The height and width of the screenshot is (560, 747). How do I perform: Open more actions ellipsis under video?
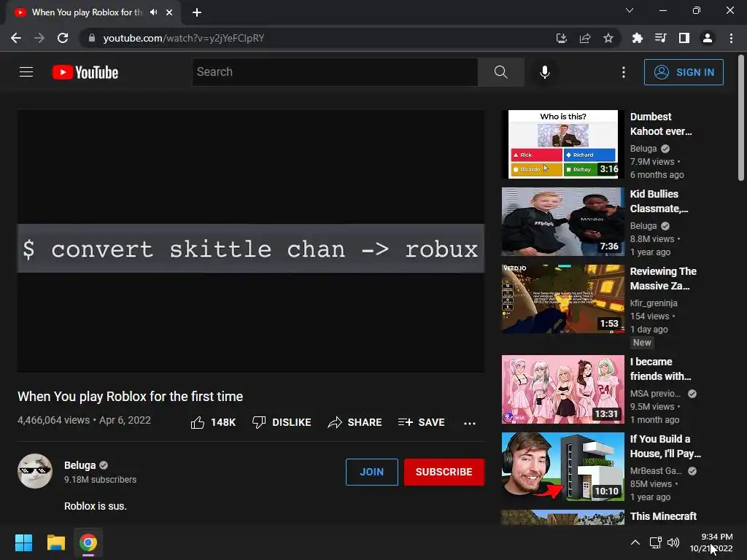point(469,423)
